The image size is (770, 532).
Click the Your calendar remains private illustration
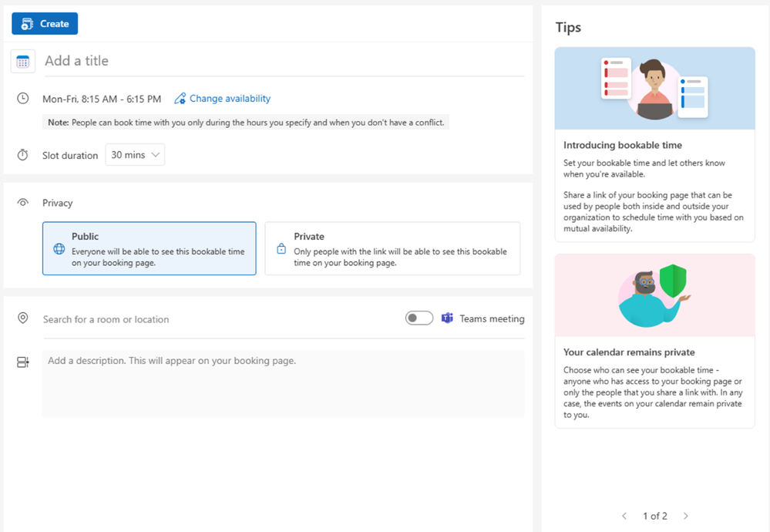point(654,295)
